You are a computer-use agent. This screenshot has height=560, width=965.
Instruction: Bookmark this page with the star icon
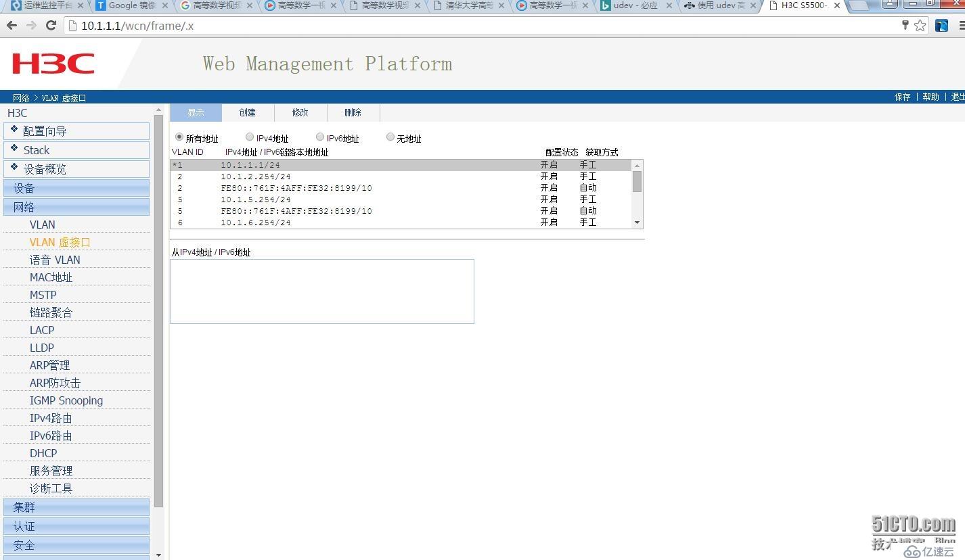tap(920, 26)
